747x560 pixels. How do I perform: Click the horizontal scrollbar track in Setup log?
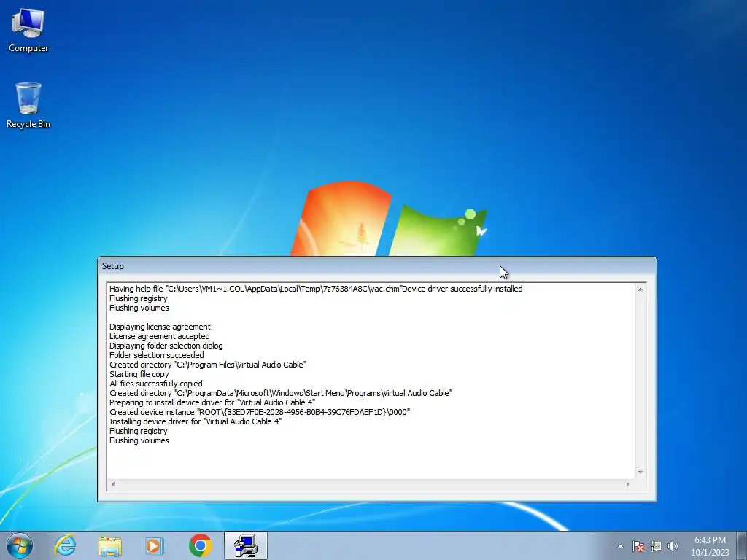point(370,484)
